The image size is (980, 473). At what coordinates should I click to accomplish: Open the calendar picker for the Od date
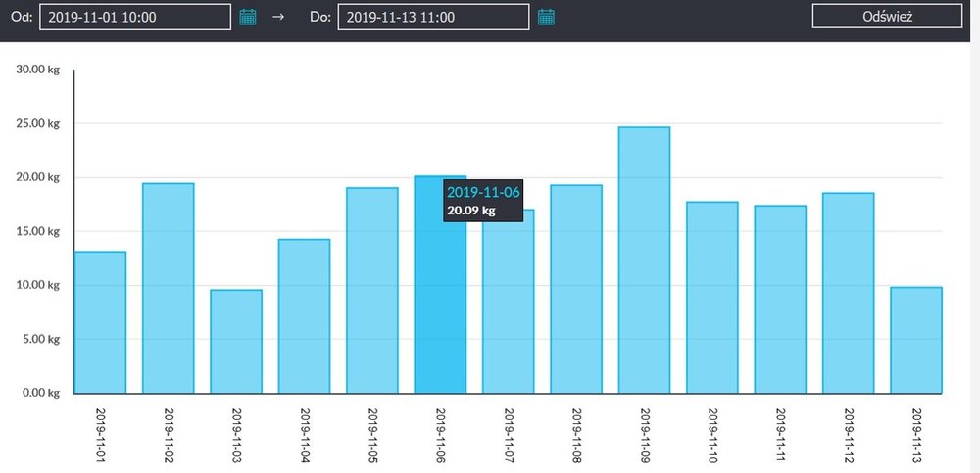pos(248,17)
